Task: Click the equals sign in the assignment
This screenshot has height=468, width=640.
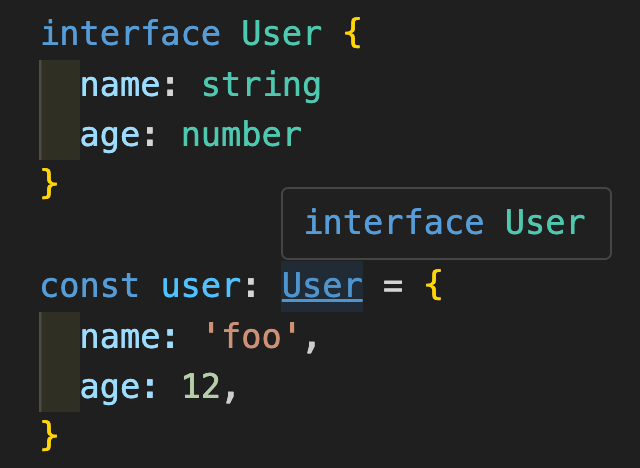Action: click(392, 287)
